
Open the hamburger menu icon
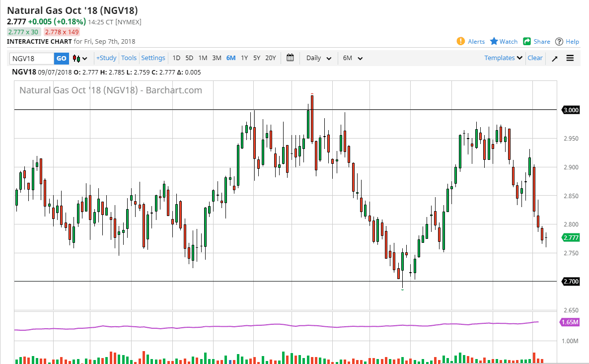point(570,58)
